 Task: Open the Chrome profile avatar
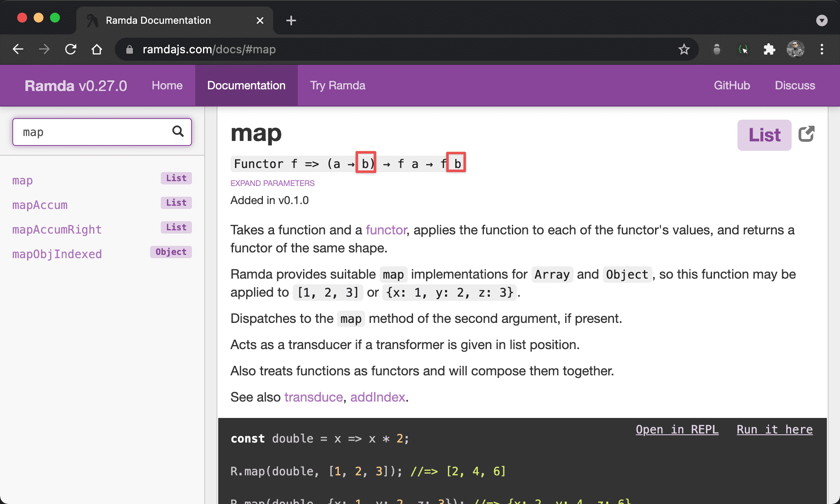click(x=795, y=49)
